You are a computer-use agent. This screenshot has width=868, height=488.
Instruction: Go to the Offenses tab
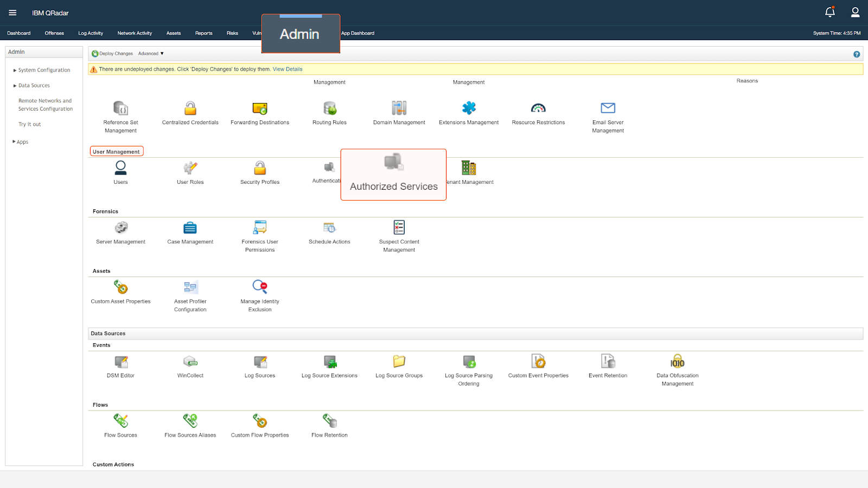coord(54,33)
